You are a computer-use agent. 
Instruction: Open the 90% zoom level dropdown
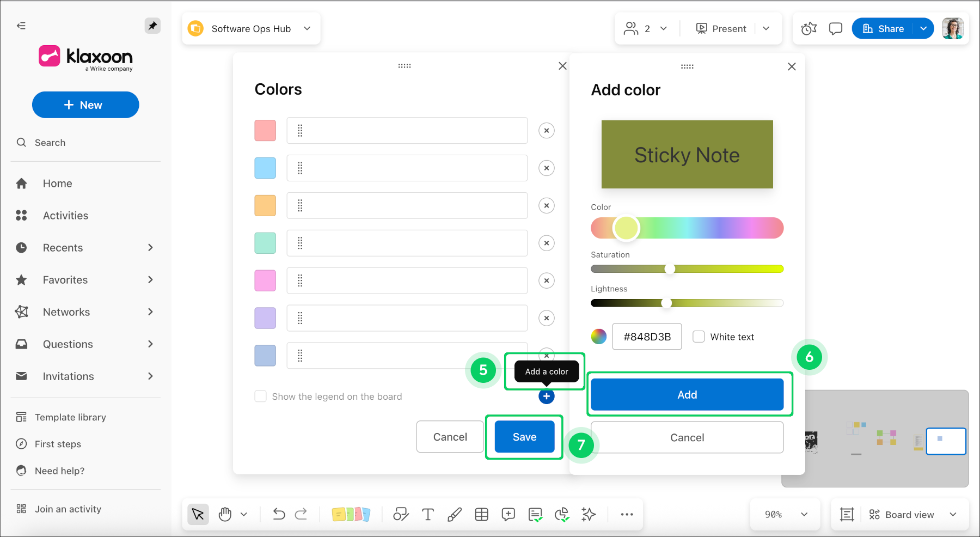(785, 514)
